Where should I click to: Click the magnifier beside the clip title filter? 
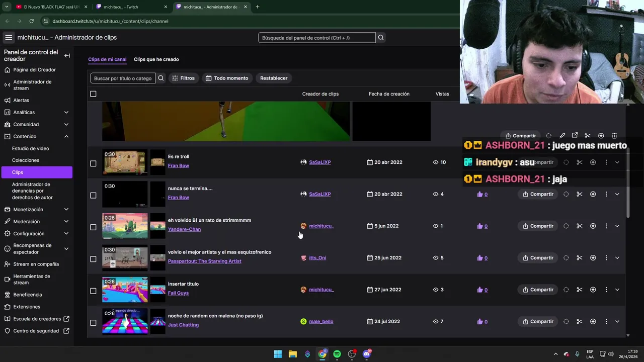161,78
